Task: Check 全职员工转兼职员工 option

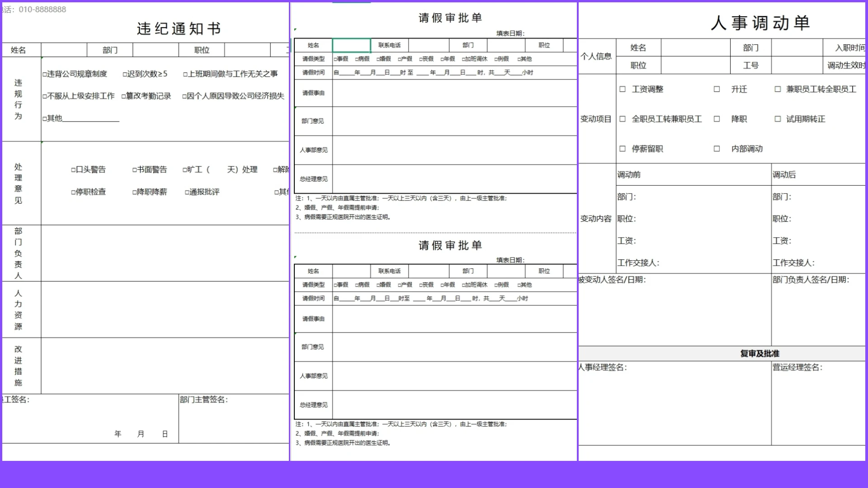Action: [x=623, y=119]
